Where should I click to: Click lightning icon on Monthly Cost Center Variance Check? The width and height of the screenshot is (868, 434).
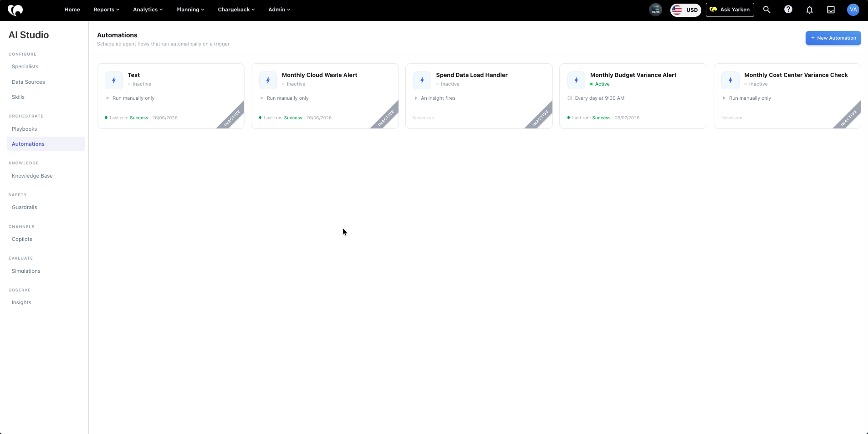click(x=730, y=80)
